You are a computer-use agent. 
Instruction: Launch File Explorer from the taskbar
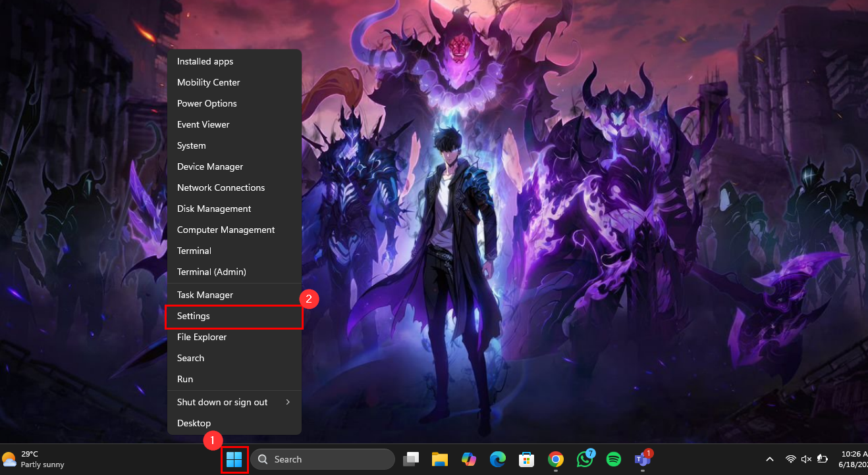(440, 459)
